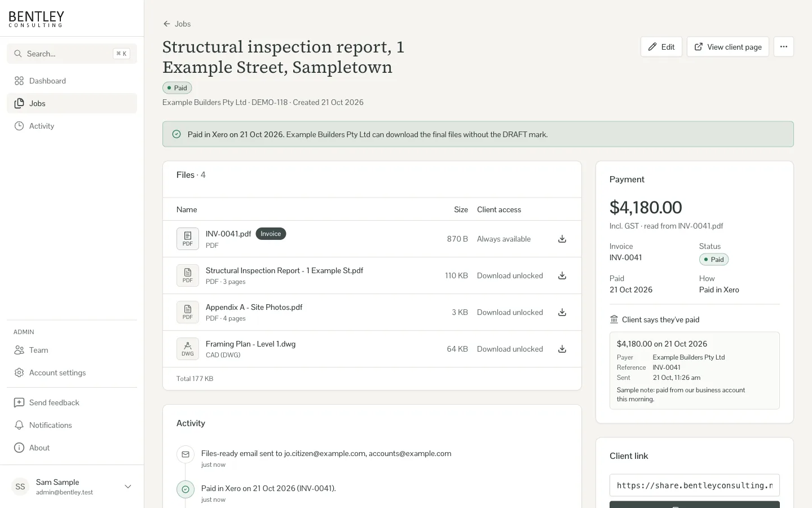Click the green check icon in banner
The width and height of the screenshot is (812, 508).
[176, 134]
